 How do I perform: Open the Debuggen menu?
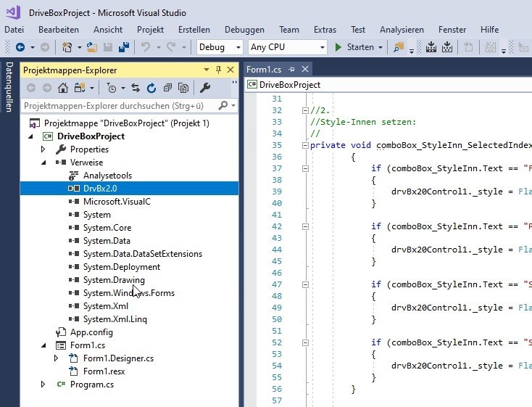(x=244, y=30)
